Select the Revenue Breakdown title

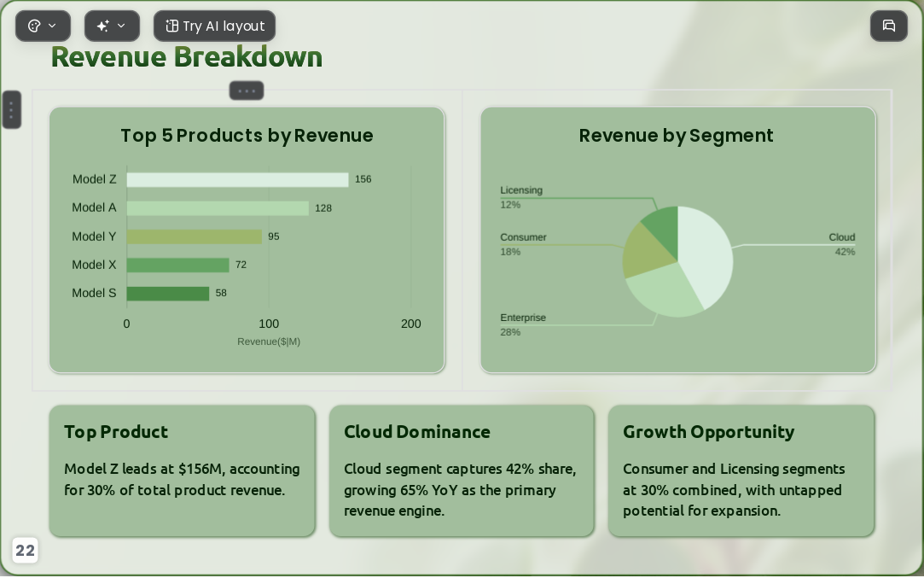click(x=187, y=57)
